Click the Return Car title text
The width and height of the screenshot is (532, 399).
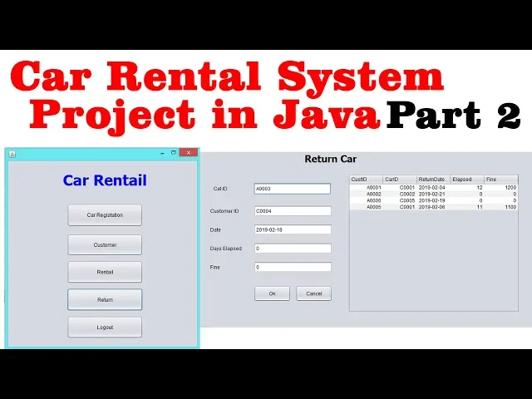tap(331, 159)
